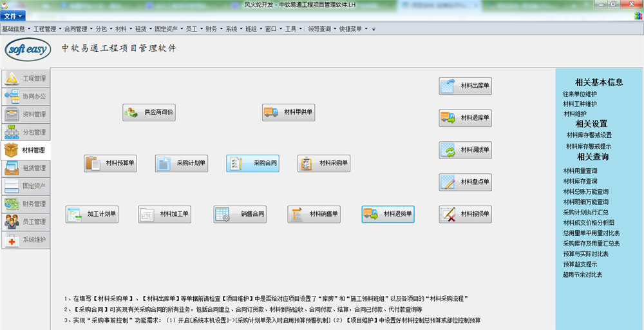Open the 文件 dropdown button
The height and width of the screenshot is (330, 644).
coord(13,16)
